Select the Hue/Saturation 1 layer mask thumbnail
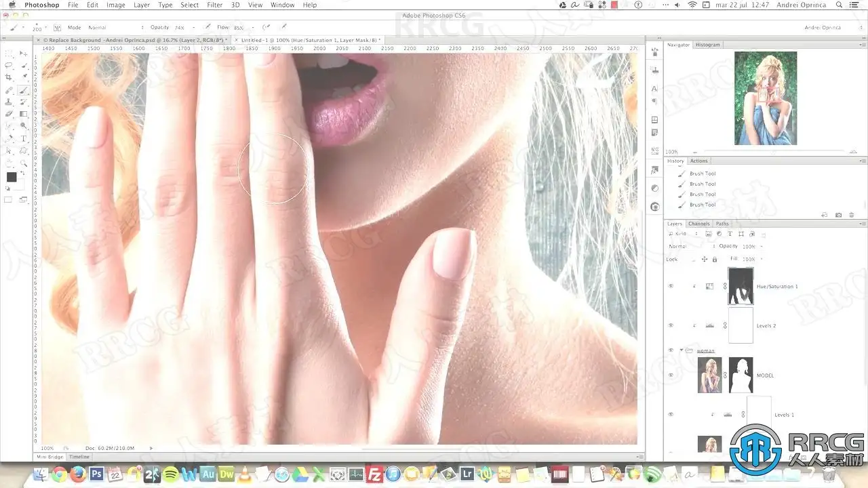Screen dimensions: 868x488 741,286
